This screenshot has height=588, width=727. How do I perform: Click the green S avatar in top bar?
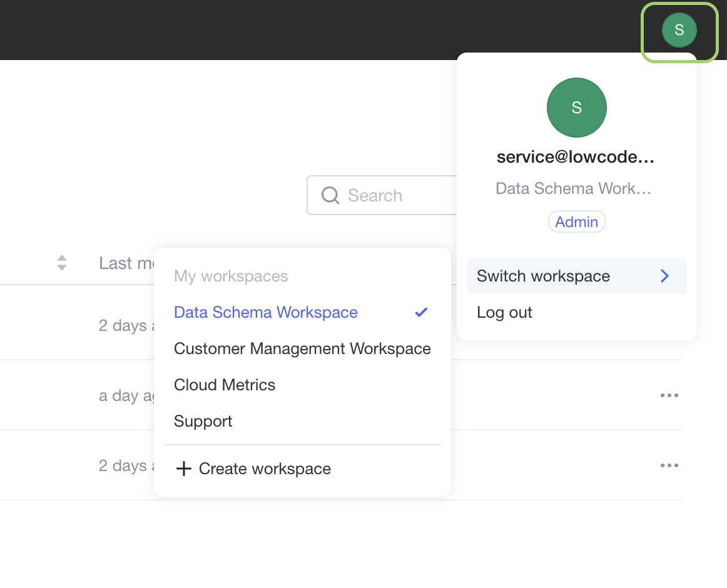tap(679, 30)
